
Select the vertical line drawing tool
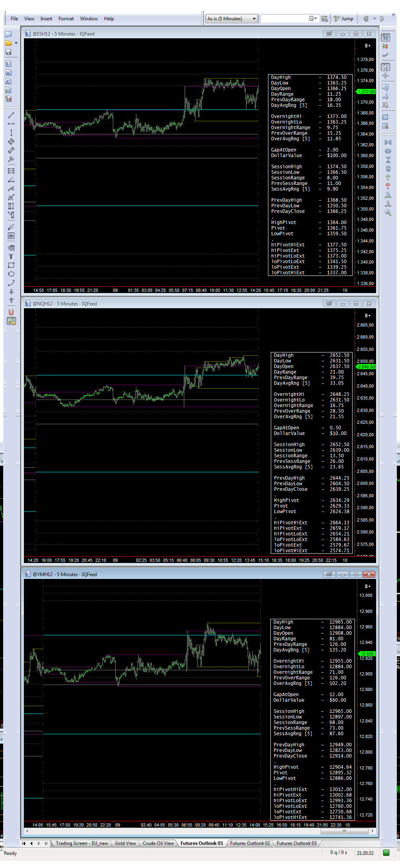coord(11,133)
